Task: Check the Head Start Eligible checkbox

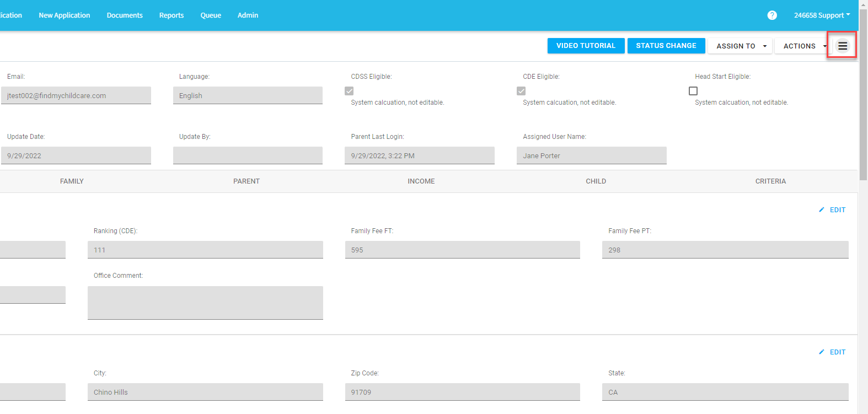Action: [x=693, y=91]
